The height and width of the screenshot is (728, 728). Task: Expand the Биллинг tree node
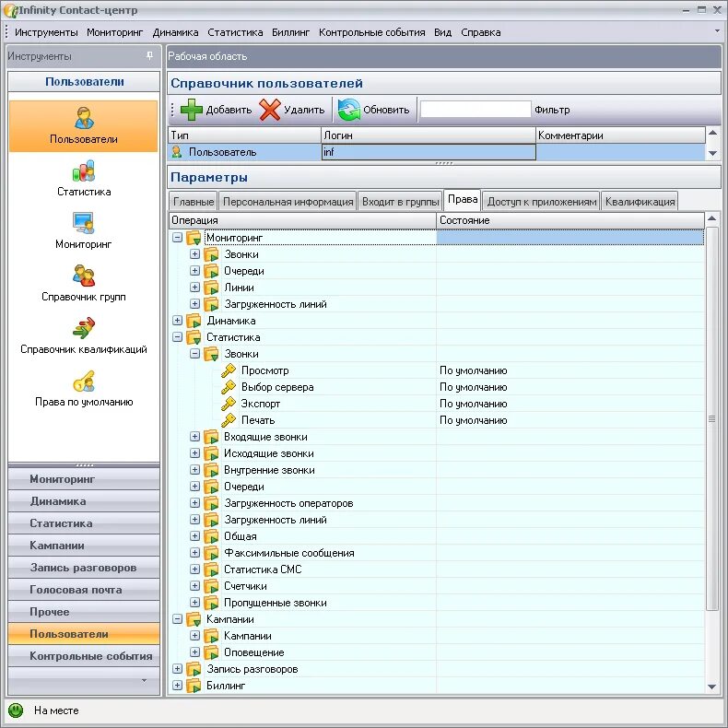[x=177, y=686]
